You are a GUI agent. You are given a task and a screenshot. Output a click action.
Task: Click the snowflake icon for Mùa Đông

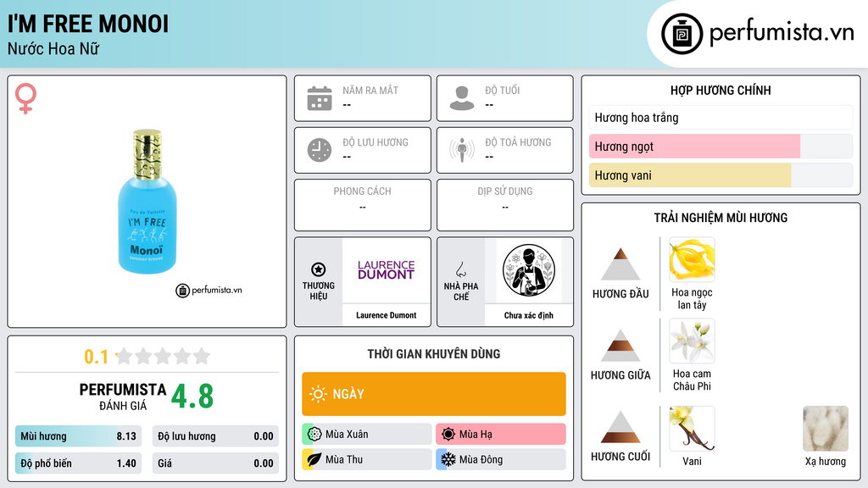click(x=448, y=459)
